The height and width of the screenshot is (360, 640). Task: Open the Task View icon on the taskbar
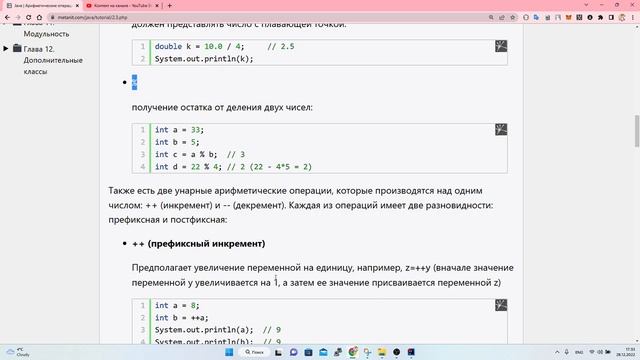(278, 352)
